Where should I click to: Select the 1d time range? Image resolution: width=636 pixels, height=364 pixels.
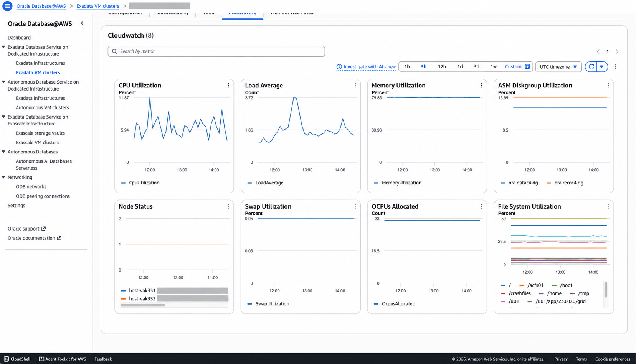click(460, 67)
